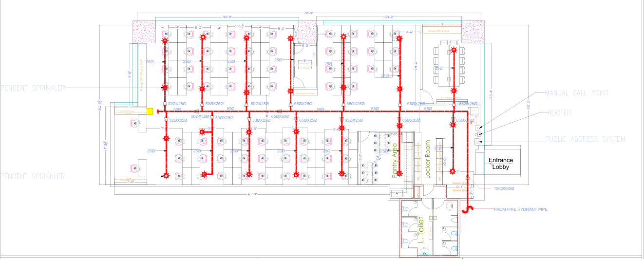Select the MANUAL CALL POINT annotation text
This screenshot has width=644, height=259.
577,92
